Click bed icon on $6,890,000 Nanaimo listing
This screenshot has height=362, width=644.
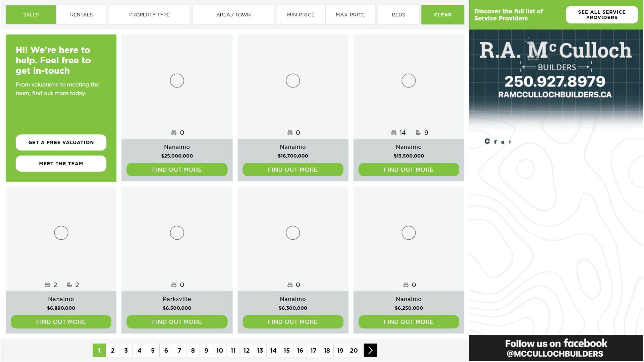coord(47,285)
